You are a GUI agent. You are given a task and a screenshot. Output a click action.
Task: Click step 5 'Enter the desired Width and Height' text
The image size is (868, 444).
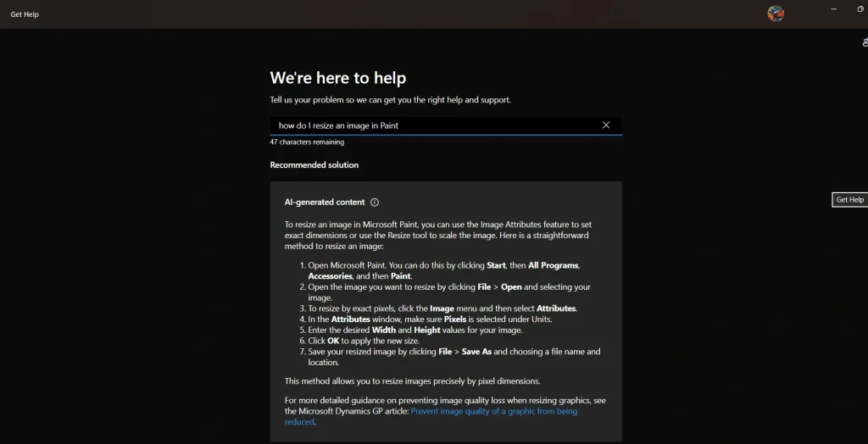click(x=415, y=330)
